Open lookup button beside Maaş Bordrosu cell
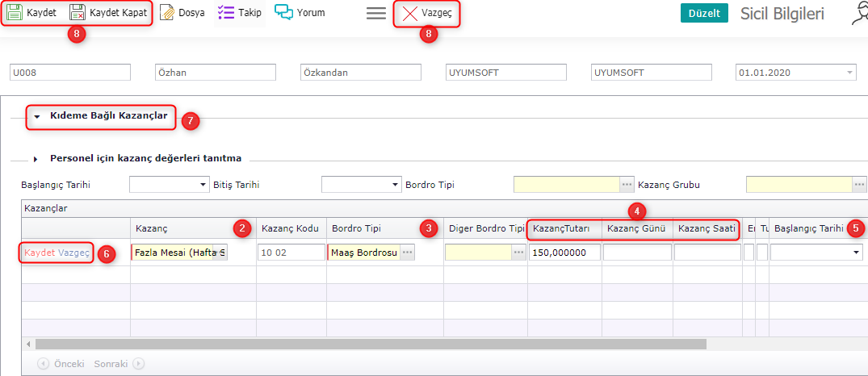The height and width of the screenshot is (376, 868). coord(408,253)
